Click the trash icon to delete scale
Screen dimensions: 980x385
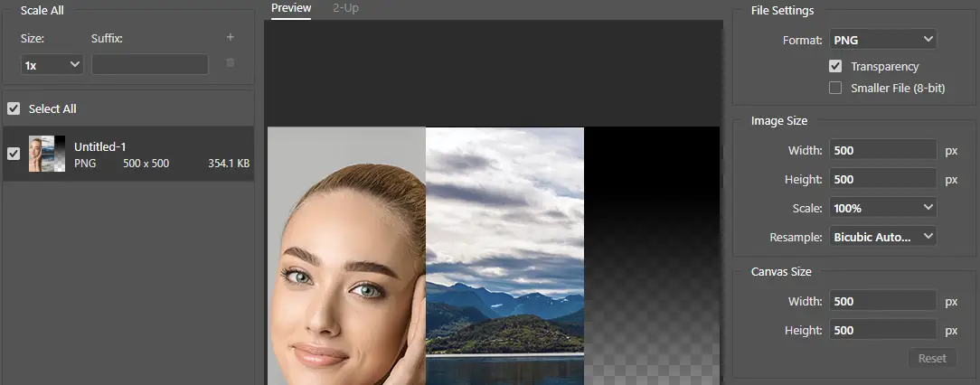pyautogui.click(x=230, y=63)
